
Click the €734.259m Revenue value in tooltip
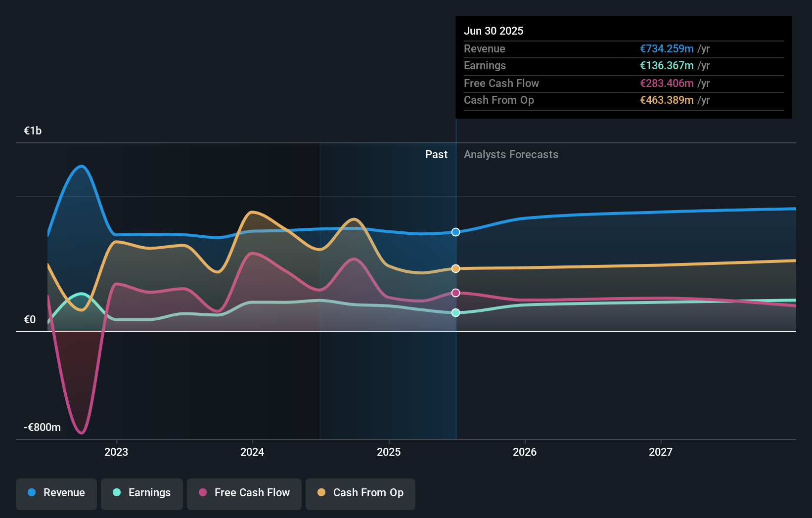point(667,48)
